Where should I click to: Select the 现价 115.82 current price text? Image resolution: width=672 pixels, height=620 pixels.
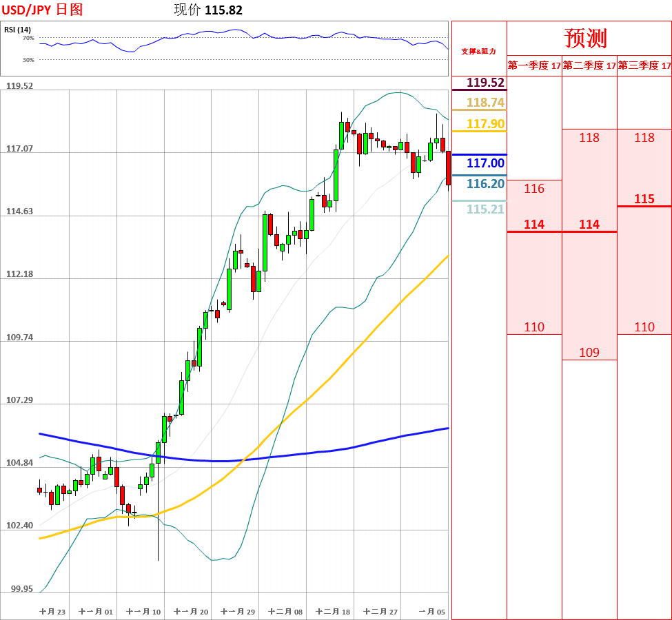click(208, 10)
